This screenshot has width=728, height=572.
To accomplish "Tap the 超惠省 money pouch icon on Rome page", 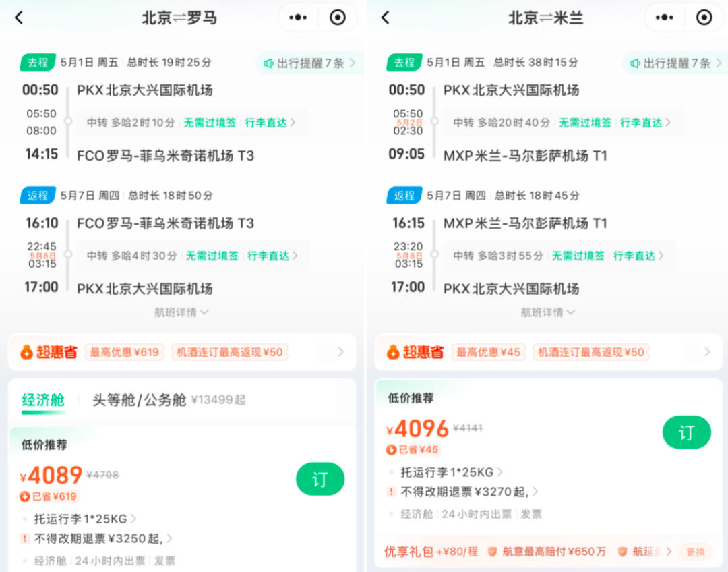I will point(27,351).
